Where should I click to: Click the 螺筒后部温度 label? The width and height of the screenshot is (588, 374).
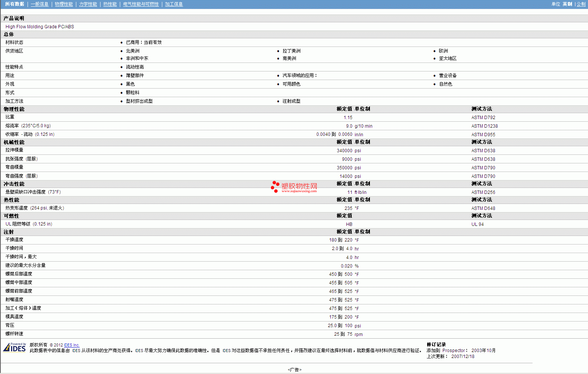coord(19,274)
